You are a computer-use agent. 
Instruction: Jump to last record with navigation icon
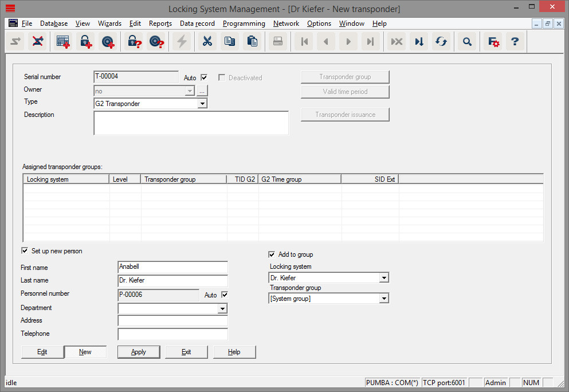pyautogui.click(x=371, y=41)
